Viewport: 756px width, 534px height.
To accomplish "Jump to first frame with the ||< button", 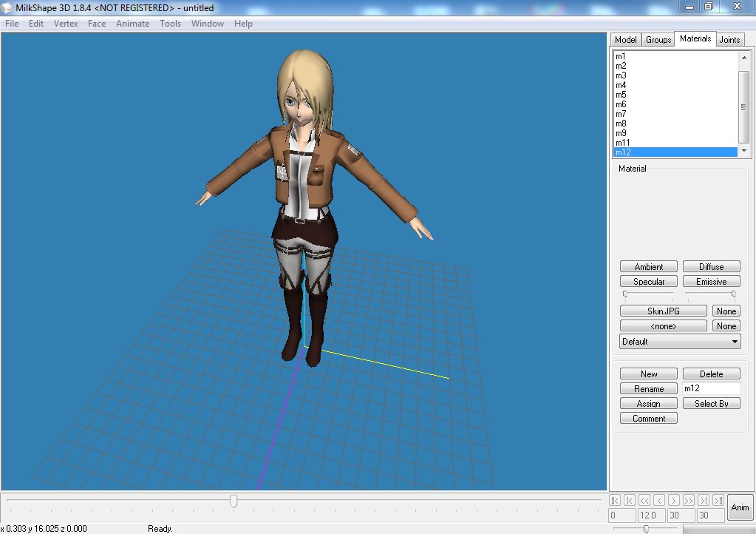I will 615,500.
